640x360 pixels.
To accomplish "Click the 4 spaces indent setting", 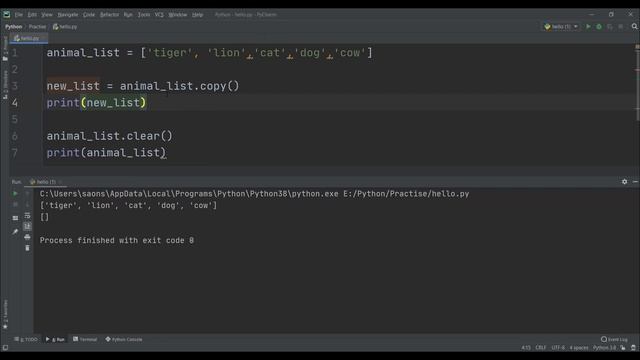I will click(579, 348).
